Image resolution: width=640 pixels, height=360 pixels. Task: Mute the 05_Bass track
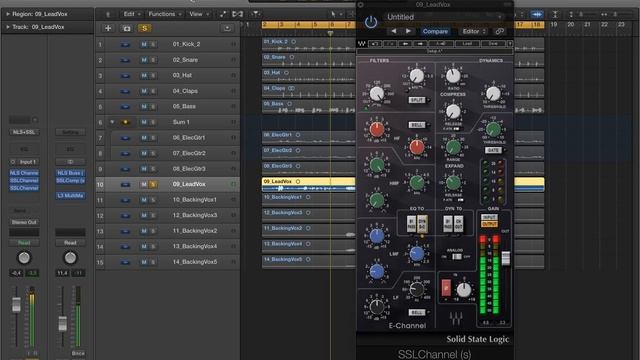(x=144, y=107)
